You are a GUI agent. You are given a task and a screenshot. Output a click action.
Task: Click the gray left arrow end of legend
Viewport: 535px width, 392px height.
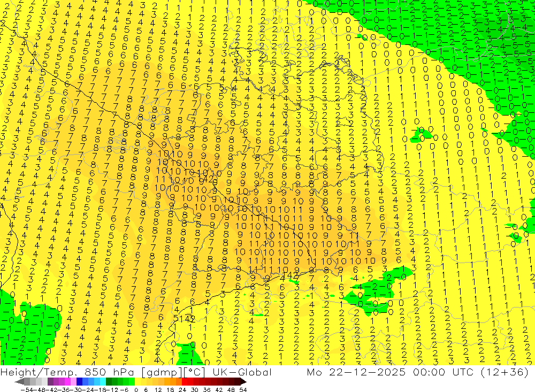19,382
